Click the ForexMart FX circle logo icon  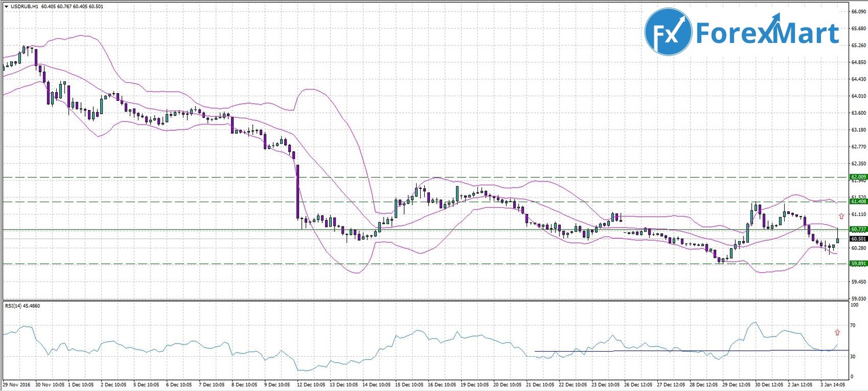click(668, 32)
